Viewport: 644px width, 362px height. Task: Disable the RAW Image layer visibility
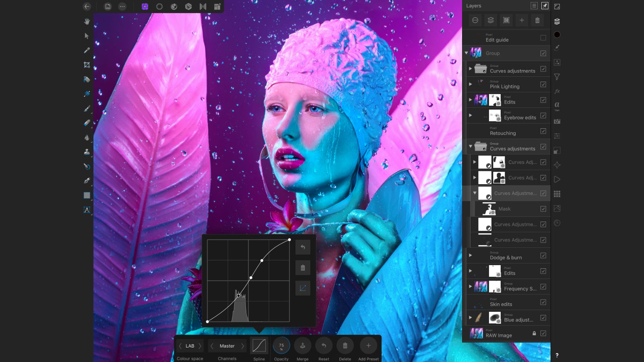tap(543, 333)
